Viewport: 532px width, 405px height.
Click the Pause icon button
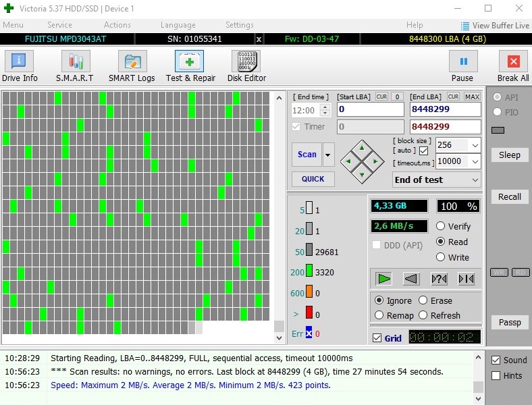[x=463, y=61]
